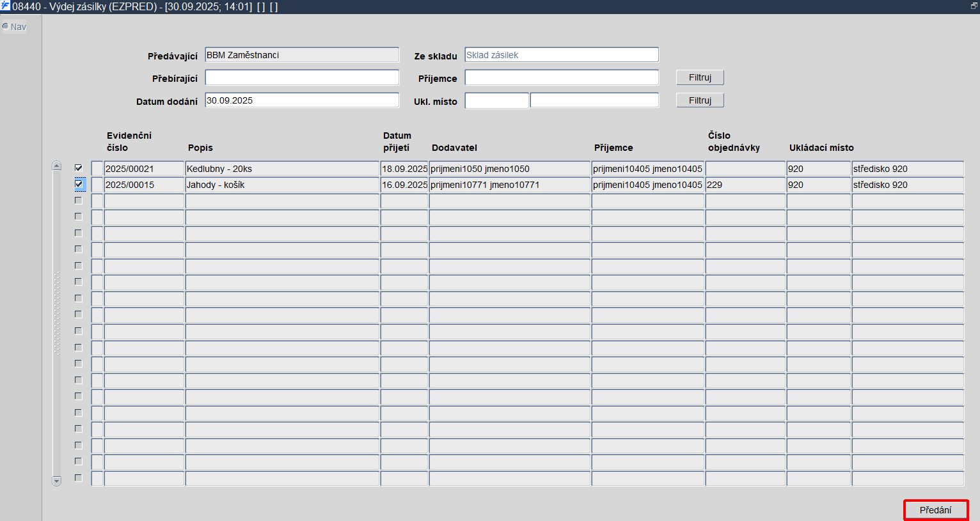This screenshot has width=980, height=521.
Task: Click the application icon in the title bar
Action: [x=5, y=6]
